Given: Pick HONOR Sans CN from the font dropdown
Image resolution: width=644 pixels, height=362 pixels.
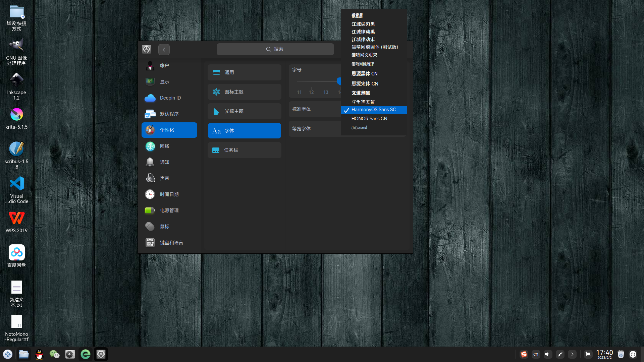Looking at the screenshot, I should (x=369, y=118).
